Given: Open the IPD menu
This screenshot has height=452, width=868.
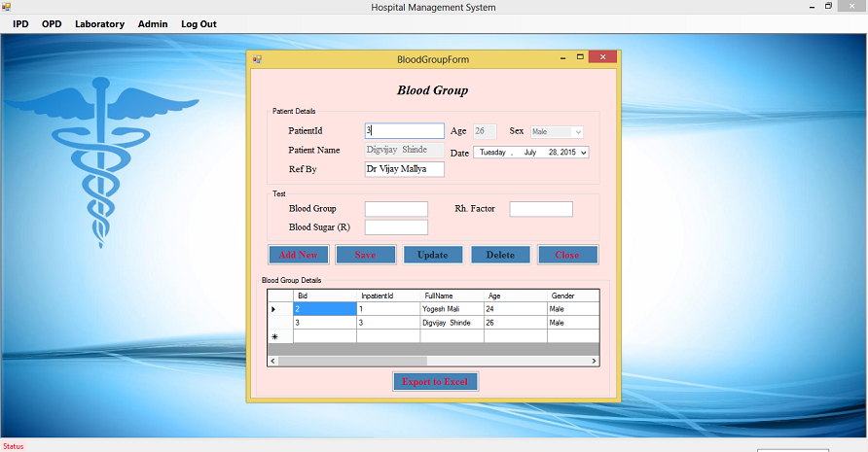Looking at the screenshot, I should [x=20, y=24].
